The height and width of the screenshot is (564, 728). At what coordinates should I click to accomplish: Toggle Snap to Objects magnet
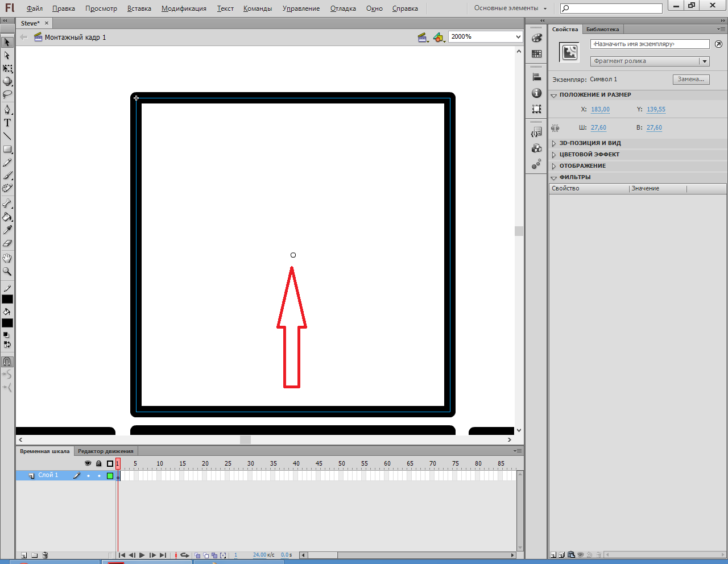pyautogui.click(x=7, y=362)
